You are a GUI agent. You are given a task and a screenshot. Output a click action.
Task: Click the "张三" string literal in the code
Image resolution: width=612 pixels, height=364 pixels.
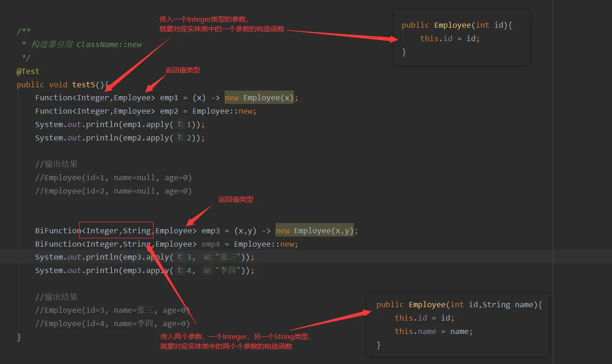point(228,257)
